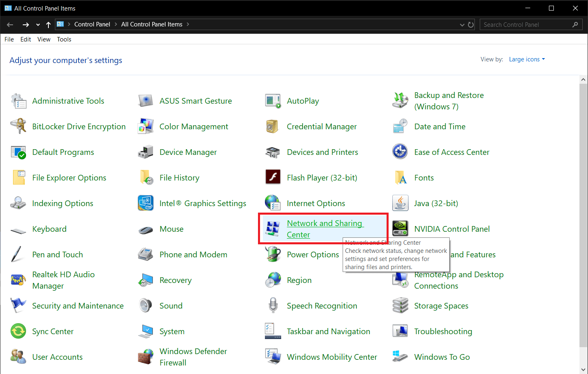Click the BitLocker Drive Encryption icon

tap(18, 127)
